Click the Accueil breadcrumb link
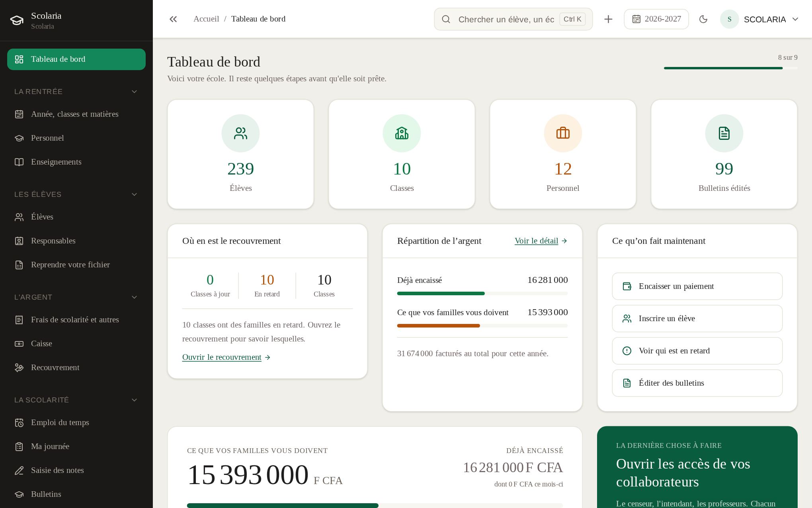Image resolution: width=812 pixels, height=508 pixels. [x=206, y=19]
